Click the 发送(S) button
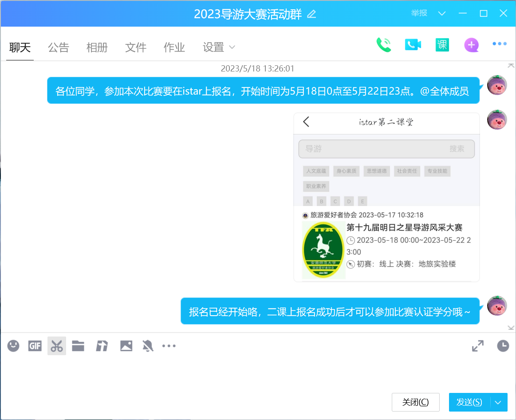The image size is (516, 420). click(469, 402)
